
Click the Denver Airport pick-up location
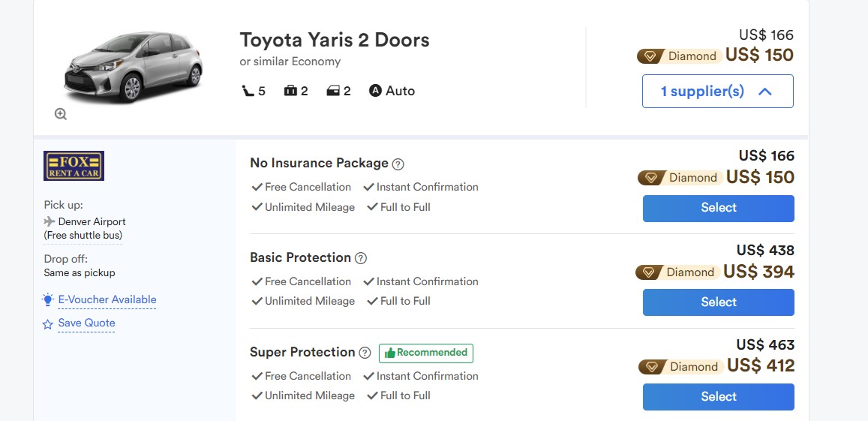click(92, 222)
